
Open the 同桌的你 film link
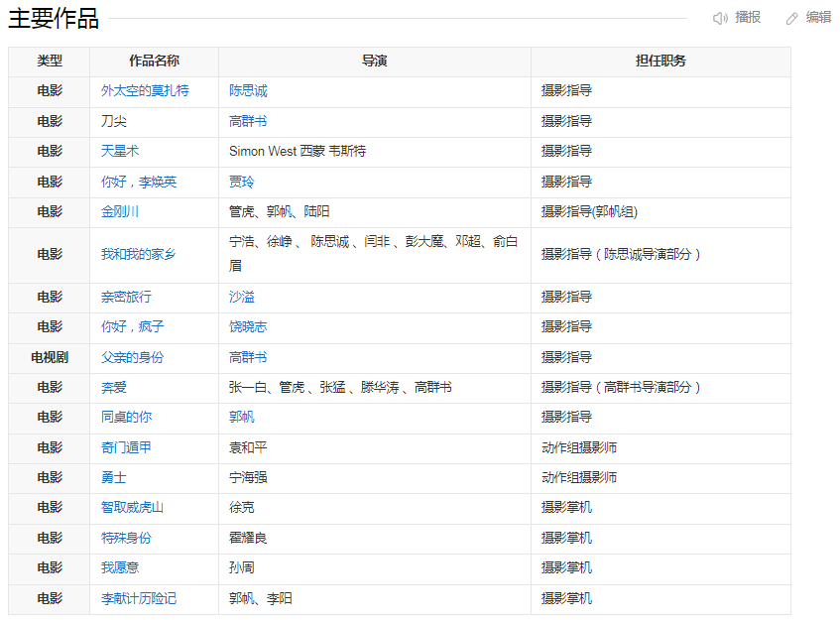point(126,417)
